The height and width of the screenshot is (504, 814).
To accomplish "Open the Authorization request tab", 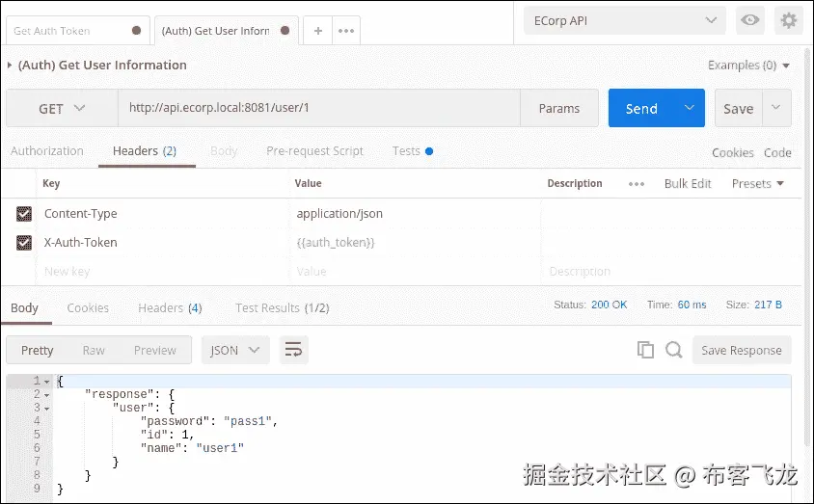I will point(46,151).
